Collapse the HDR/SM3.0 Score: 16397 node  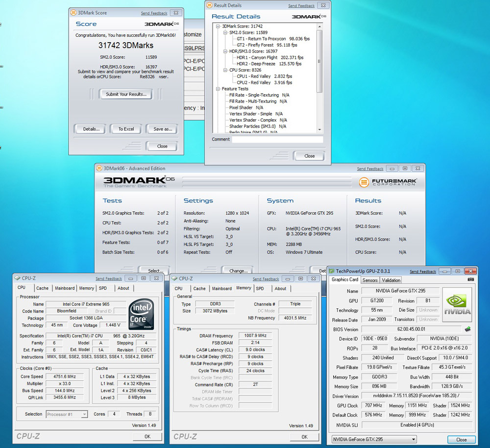[x=225, y=51]
